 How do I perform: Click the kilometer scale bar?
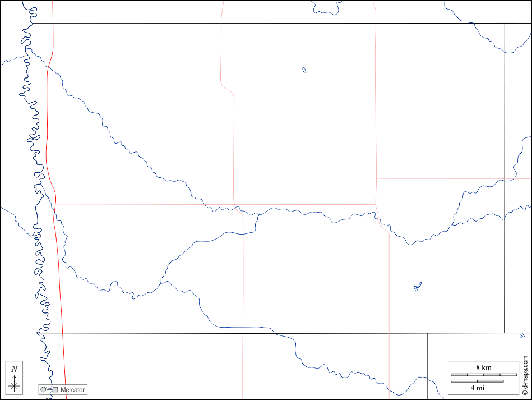(484, 374)
